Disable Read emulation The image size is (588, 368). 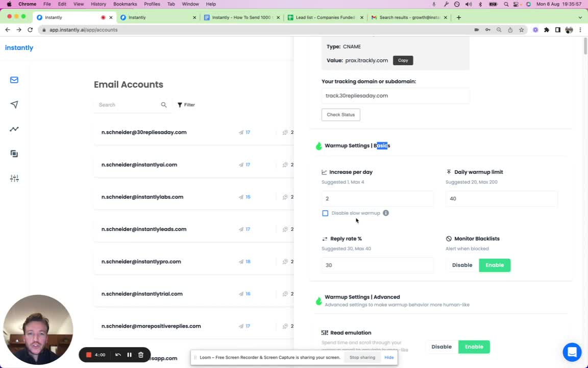point(442,347)
